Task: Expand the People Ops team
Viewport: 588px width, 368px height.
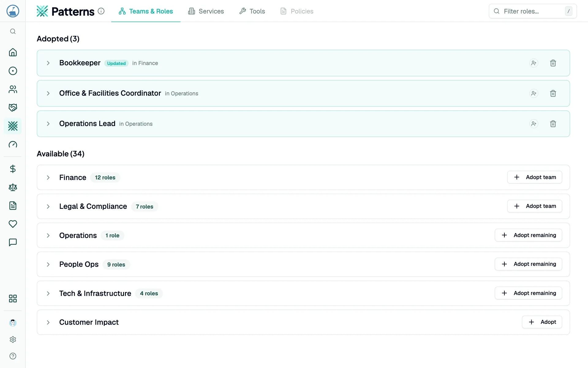Action: point(48,264)
